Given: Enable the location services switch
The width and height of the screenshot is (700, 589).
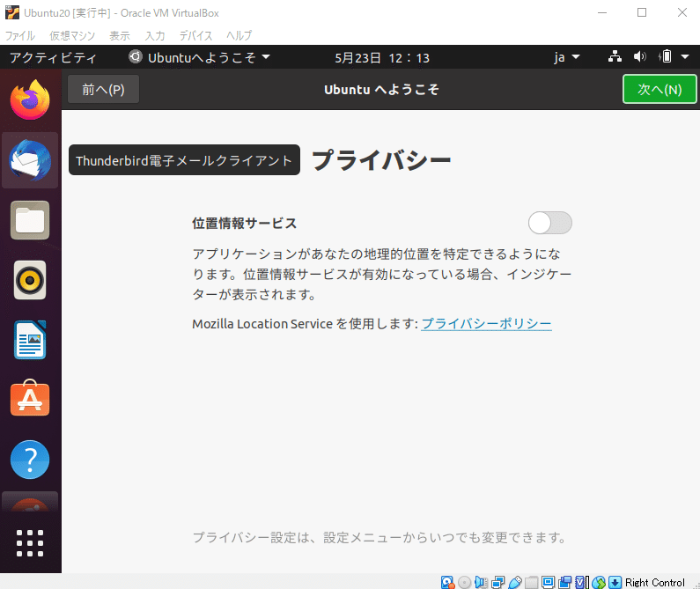Looking at the screenshot, I should pos(549,223).
